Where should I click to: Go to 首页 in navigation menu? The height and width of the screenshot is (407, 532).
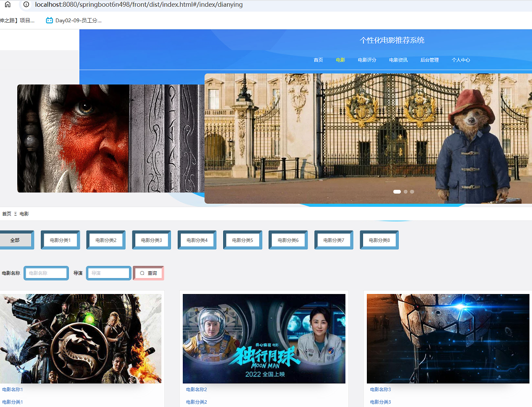point(318,60)
